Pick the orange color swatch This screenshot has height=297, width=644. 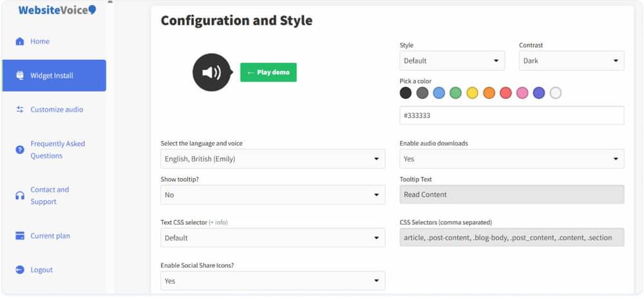coord(489,93)
